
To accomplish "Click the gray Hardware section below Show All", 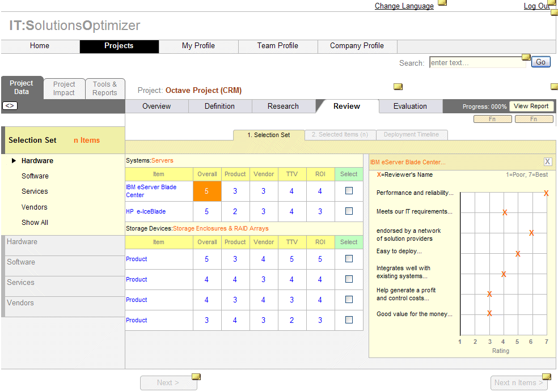I will [x=65, y=245].
